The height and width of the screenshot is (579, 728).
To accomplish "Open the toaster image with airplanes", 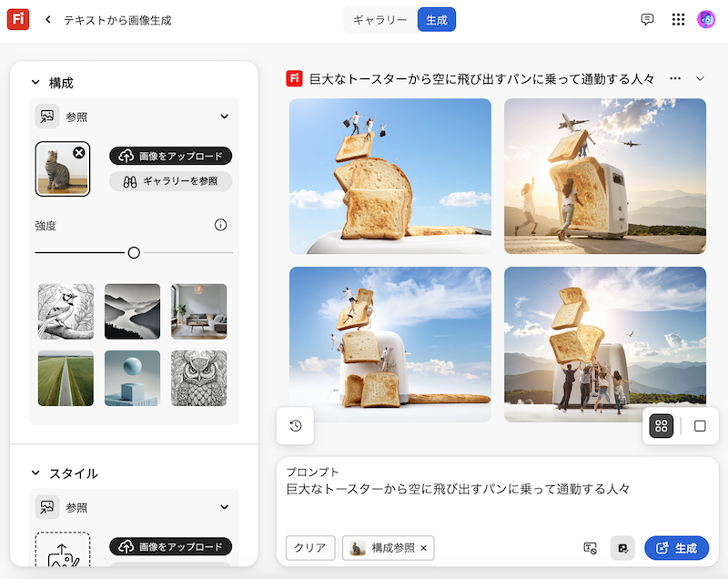I will pos(605,176).
